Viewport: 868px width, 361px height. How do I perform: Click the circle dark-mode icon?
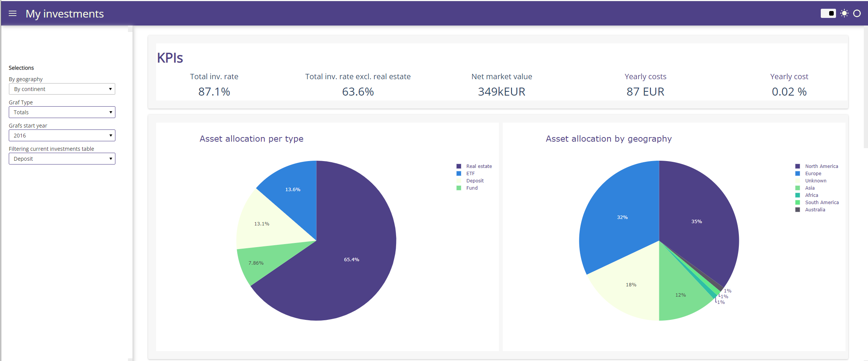[857, 13]
